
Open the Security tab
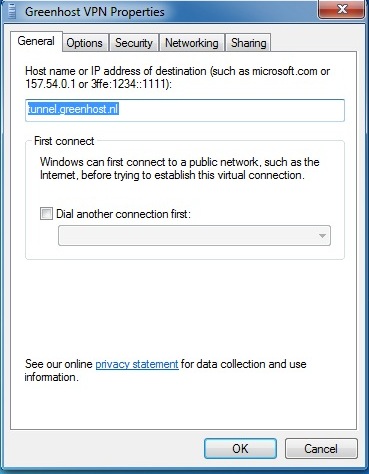pos(134,43)
